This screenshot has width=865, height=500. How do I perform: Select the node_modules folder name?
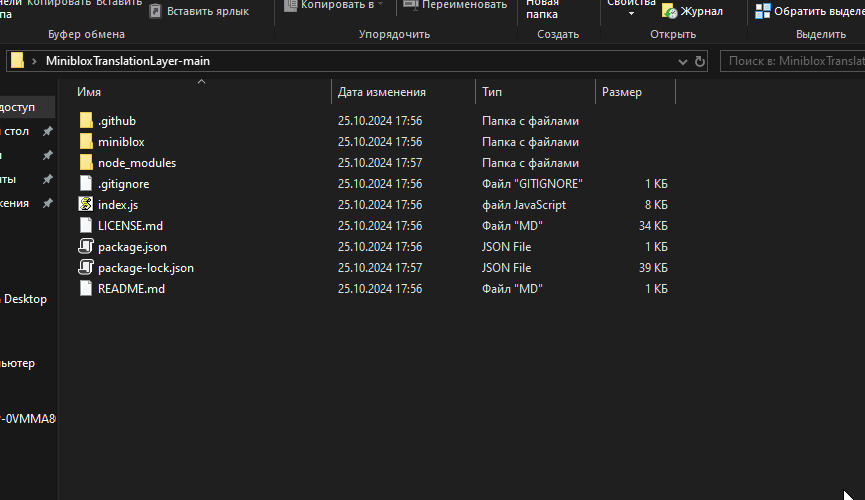[137, 163]
